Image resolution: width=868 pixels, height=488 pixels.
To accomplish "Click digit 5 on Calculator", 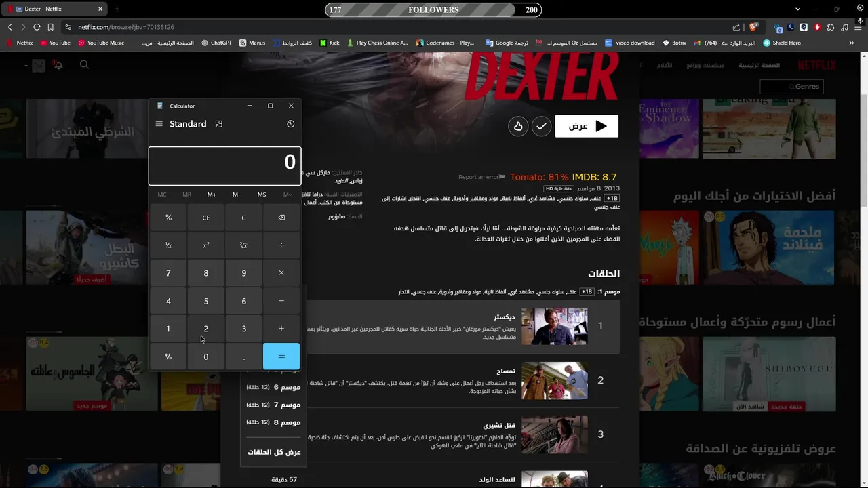I will point(206,301).
